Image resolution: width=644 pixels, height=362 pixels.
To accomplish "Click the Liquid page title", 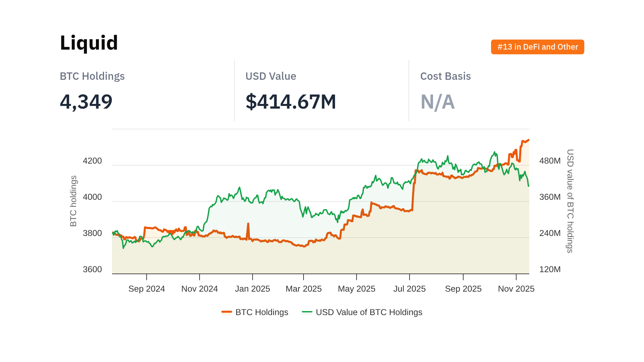I will coord(89,43).
